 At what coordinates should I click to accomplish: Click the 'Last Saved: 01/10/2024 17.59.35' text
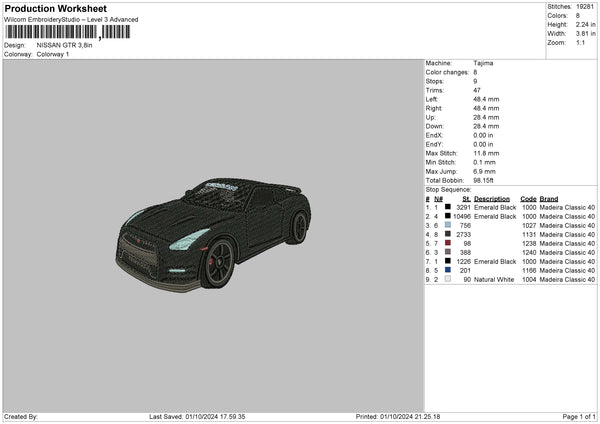point(197,417)
